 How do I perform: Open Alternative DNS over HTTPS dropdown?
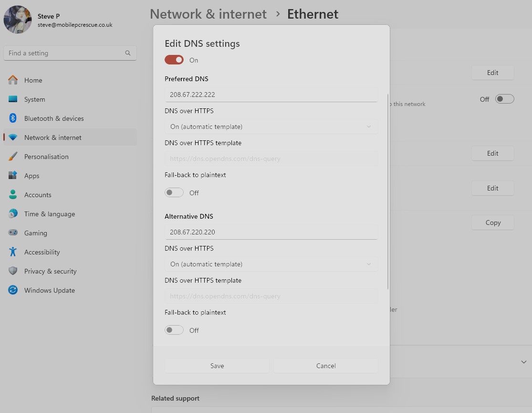click(271, 264)
